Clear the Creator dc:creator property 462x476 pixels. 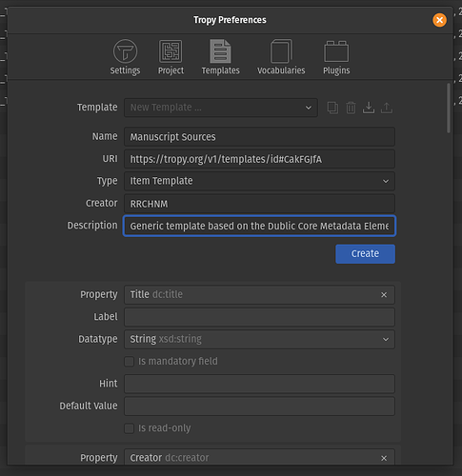point(384,458)
